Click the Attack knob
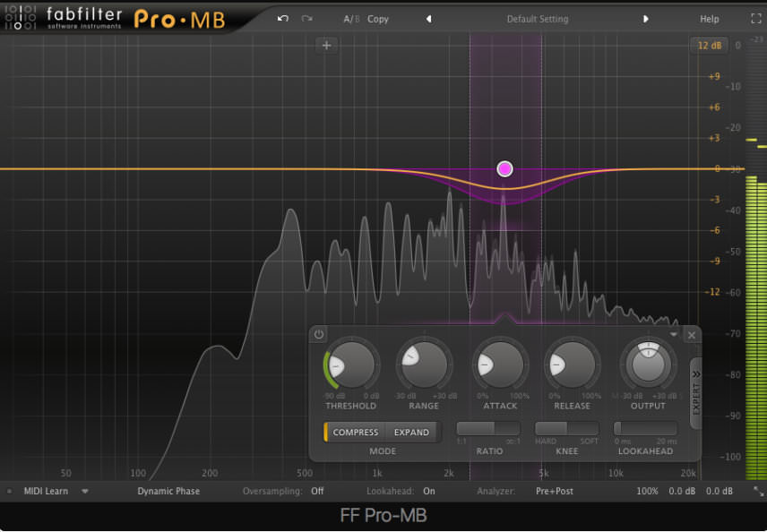Screen dimensions: 767x532 pos(500,365)
